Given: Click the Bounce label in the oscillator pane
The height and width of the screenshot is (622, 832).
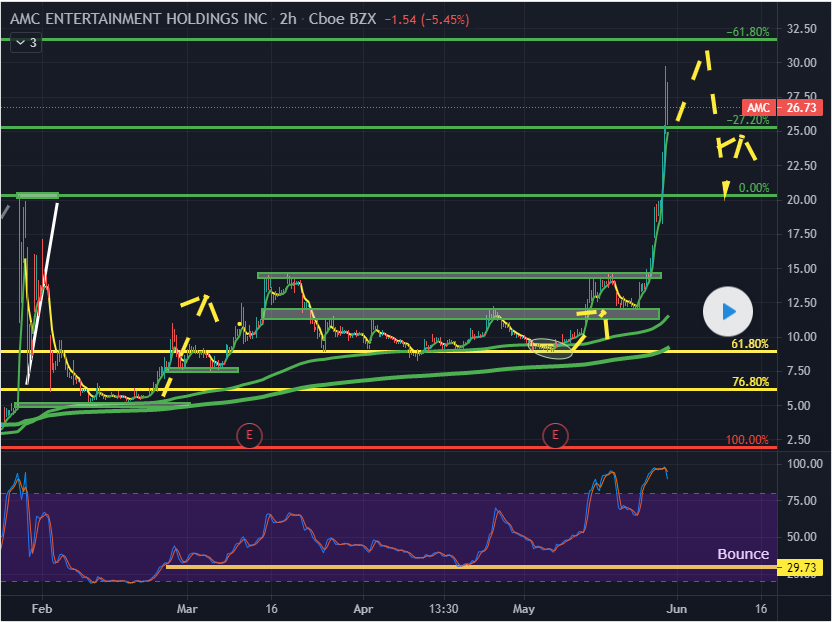Looking at the screenshot, I should pos(743,554).
